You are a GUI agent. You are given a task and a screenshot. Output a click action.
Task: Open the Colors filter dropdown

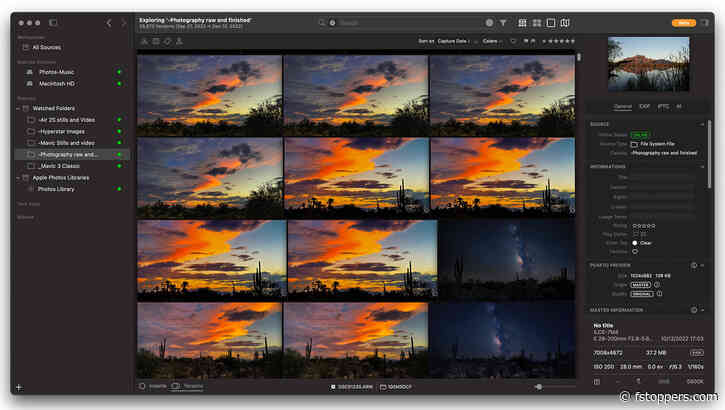pyautogui.click(x=492, y=41)
